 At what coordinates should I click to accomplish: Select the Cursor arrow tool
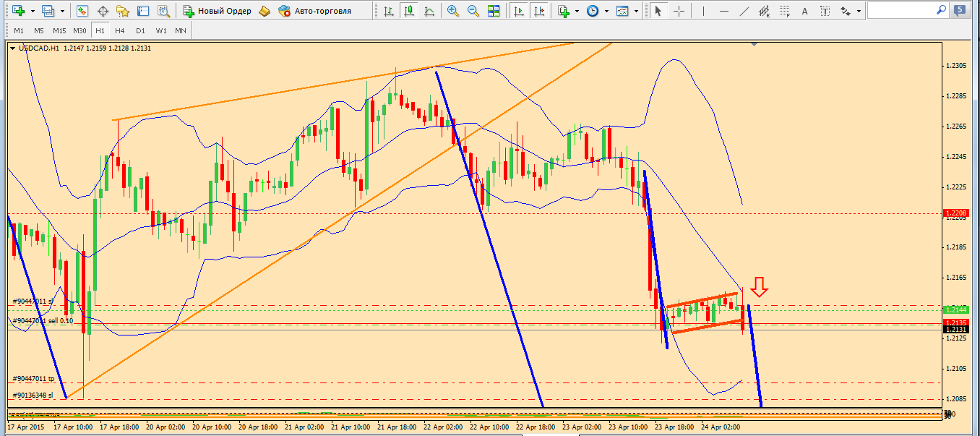[x=658, y=11]
